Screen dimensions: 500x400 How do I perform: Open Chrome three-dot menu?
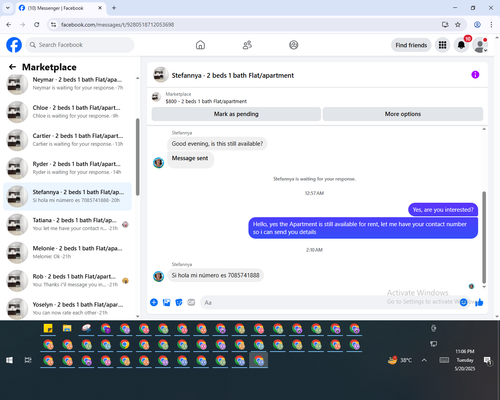[x=491, y=24]
